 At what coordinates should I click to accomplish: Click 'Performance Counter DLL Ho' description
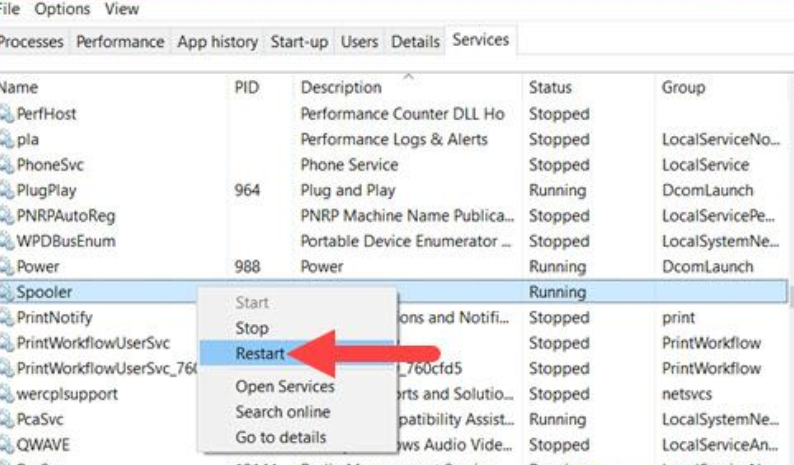pos(403,114)
